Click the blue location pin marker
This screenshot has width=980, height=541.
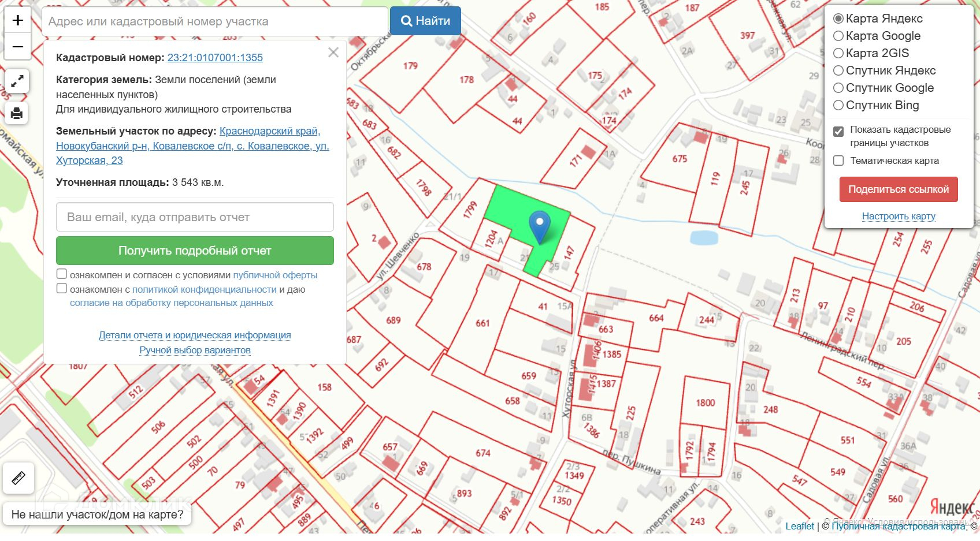click(540, 226)
